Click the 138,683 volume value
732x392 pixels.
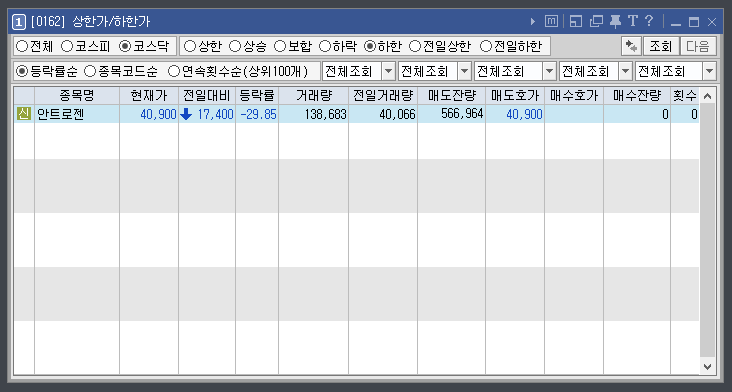326,114
